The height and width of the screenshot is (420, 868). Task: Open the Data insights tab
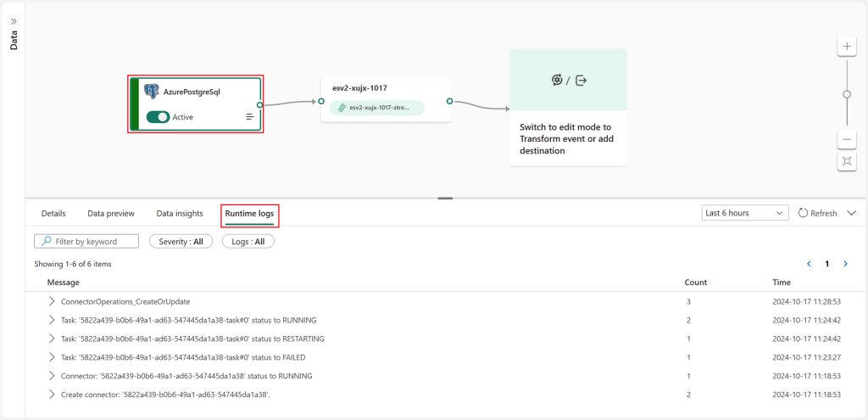pos(180,213)
